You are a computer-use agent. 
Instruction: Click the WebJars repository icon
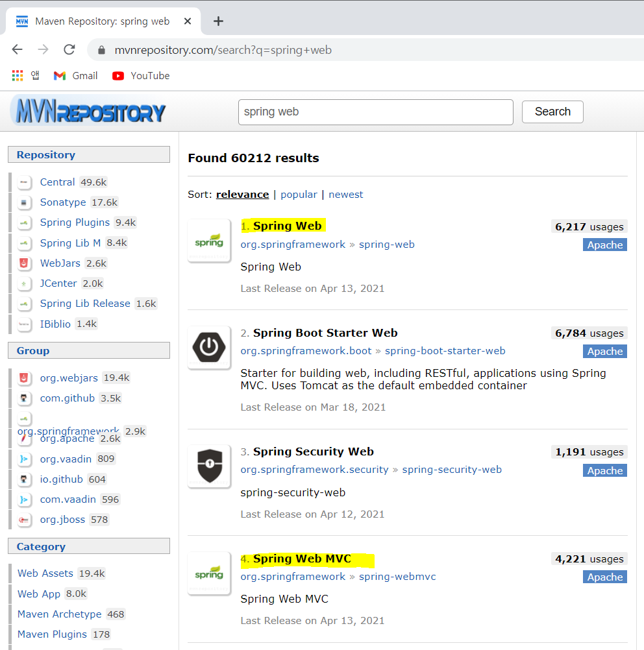pos(24,263)
